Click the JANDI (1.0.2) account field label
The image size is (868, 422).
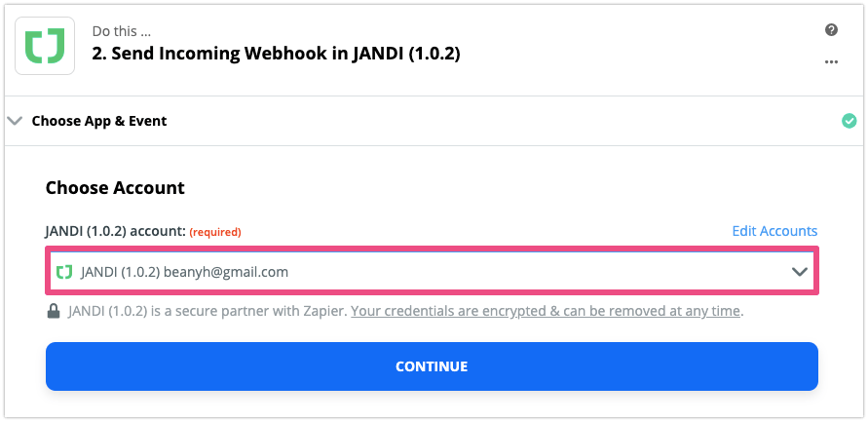click(114, 232)
